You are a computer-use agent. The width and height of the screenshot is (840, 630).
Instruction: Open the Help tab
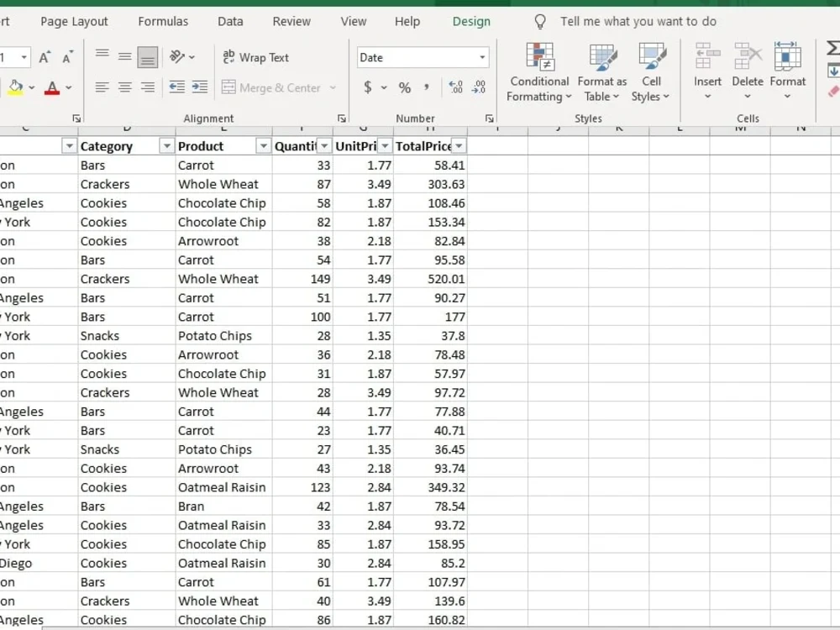pyautogui.click(x=407, y=22)
